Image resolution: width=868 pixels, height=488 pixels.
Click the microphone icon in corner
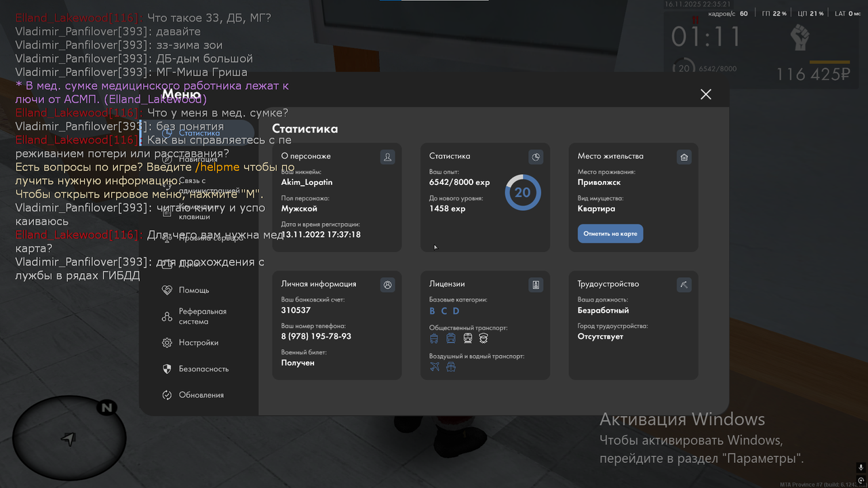pyautogui.click(x=861, y=468)
